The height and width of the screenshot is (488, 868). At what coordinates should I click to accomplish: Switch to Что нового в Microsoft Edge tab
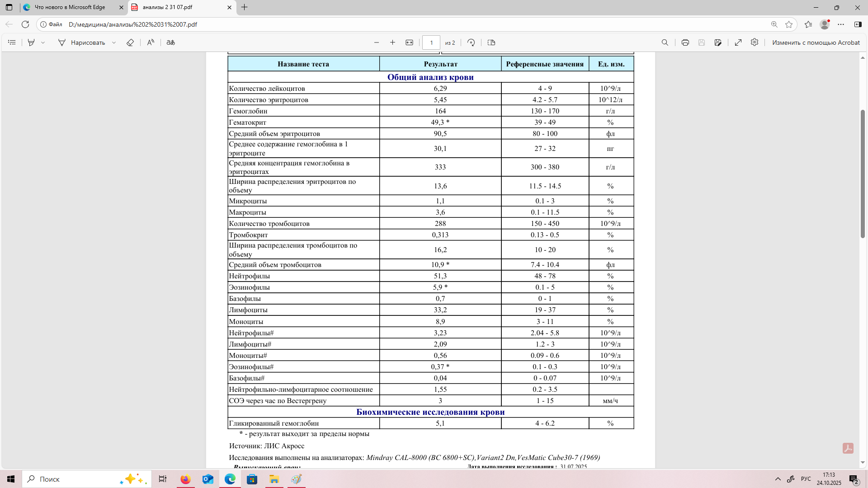click(70, 7)
